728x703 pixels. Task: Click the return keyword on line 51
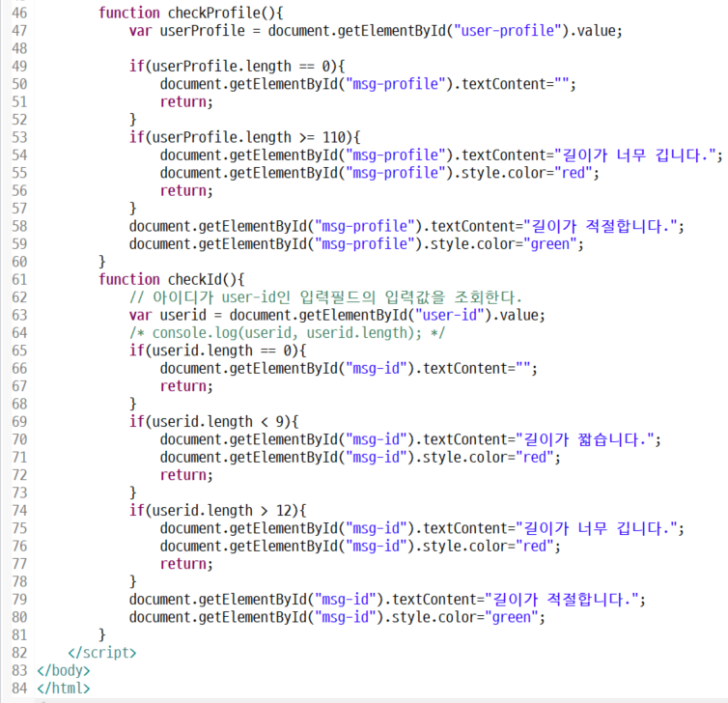click(182, 101)
